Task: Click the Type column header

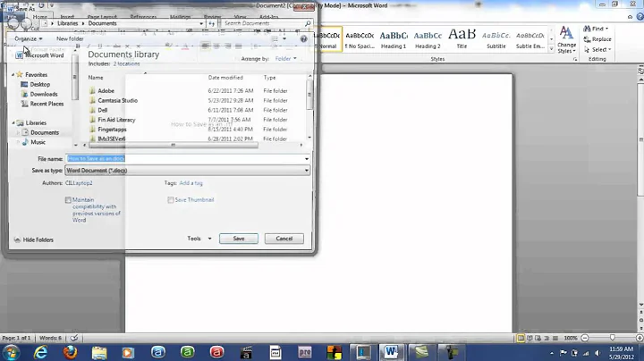Action: tap(269, 78)
